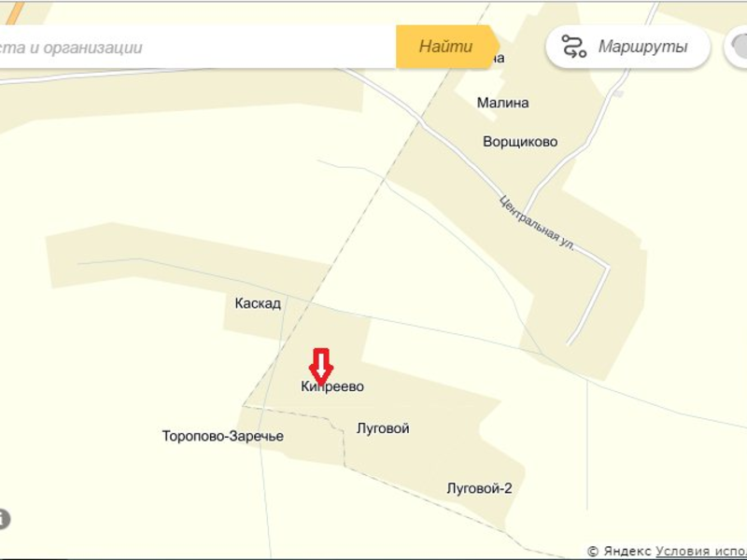Click the grey info icon at the map edge
The image size is (747, 560).
3,519
